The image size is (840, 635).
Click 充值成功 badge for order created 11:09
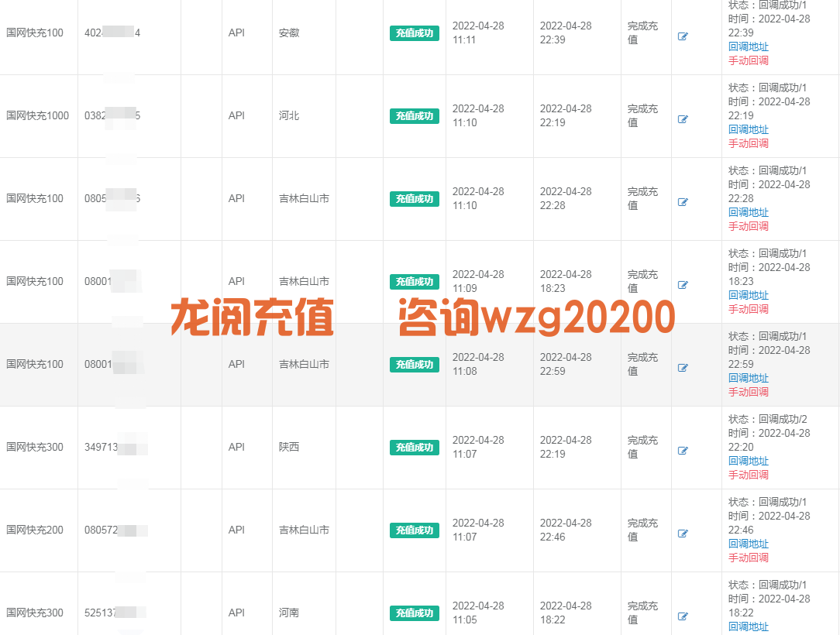point(414,282)
